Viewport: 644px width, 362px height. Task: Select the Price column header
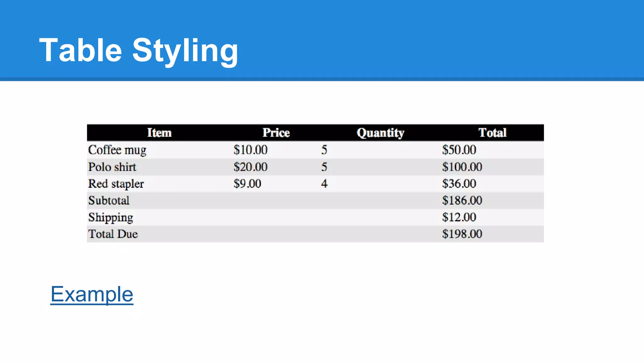(x=276, y=133)
